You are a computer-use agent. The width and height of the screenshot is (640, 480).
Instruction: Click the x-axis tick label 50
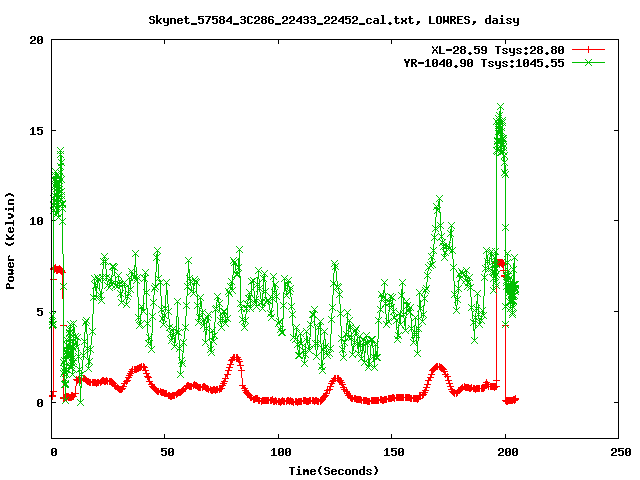[x=167, y=452]
